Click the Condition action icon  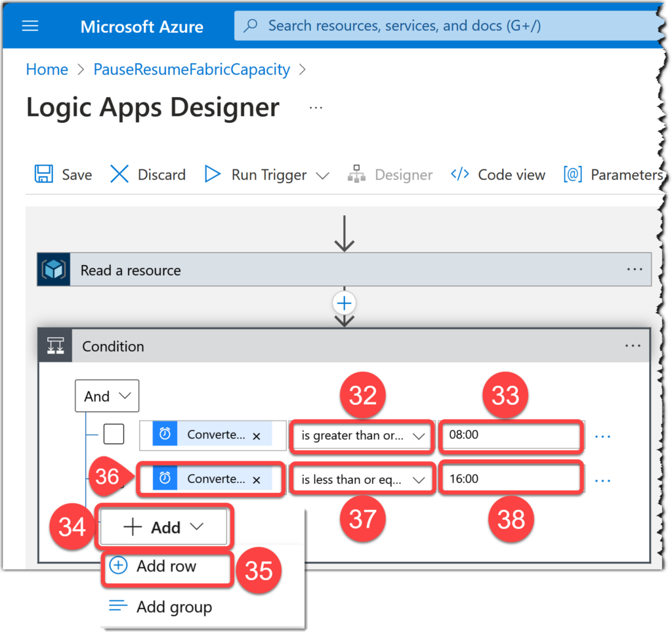coord(55,345)
